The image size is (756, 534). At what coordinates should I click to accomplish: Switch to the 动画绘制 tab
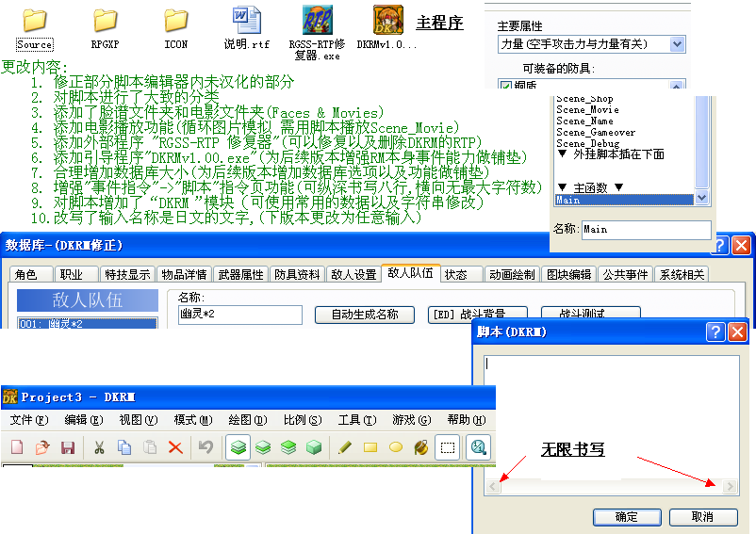click(x=512, y=274)
